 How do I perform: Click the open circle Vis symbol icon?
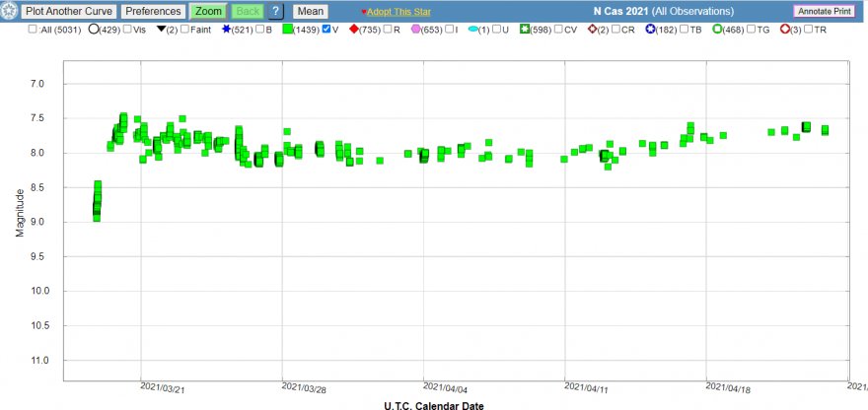click(x=94, y=30)
